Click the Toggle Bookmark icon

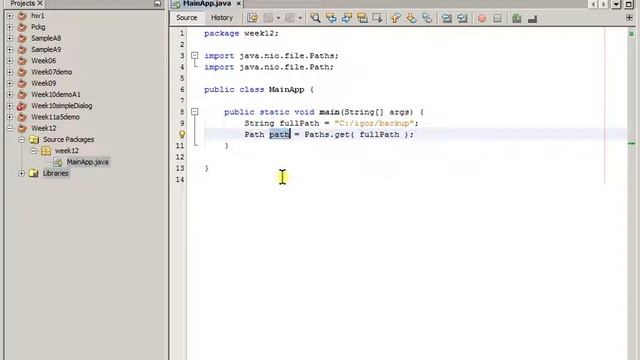[427, 18]
